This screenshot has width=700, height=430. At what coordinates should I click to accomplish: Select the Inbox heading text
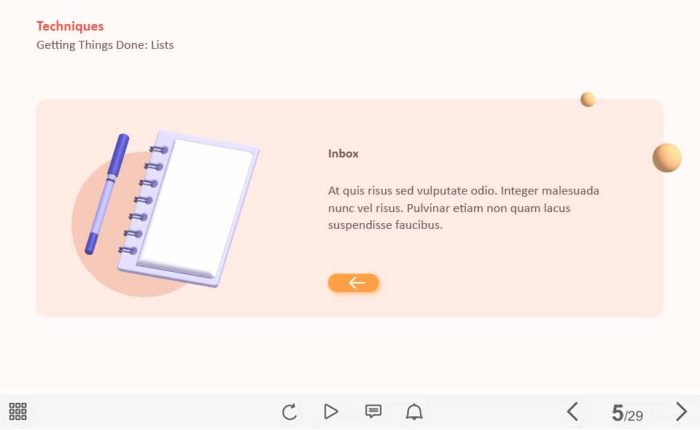click(x=343, y=154)
